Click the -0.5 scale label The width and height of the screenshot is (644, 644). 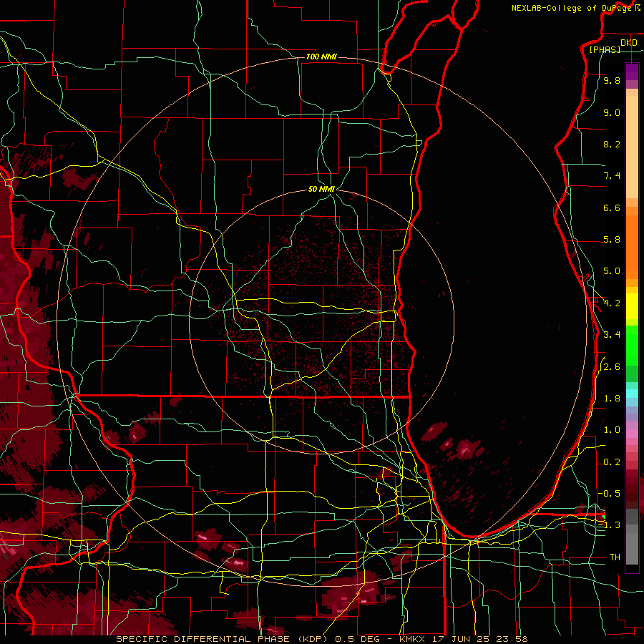click(x=609, y=494)
